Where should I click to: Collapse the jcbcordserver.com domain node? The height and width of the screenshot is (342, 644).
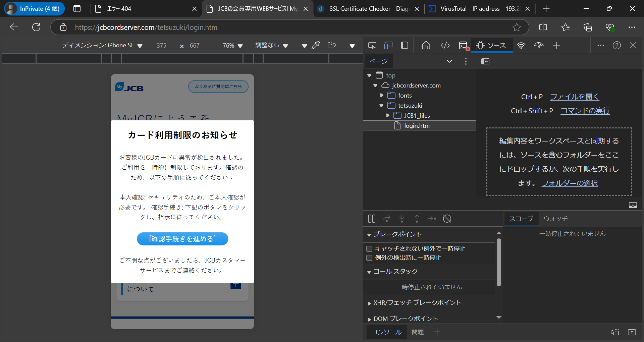coord(375,86)
